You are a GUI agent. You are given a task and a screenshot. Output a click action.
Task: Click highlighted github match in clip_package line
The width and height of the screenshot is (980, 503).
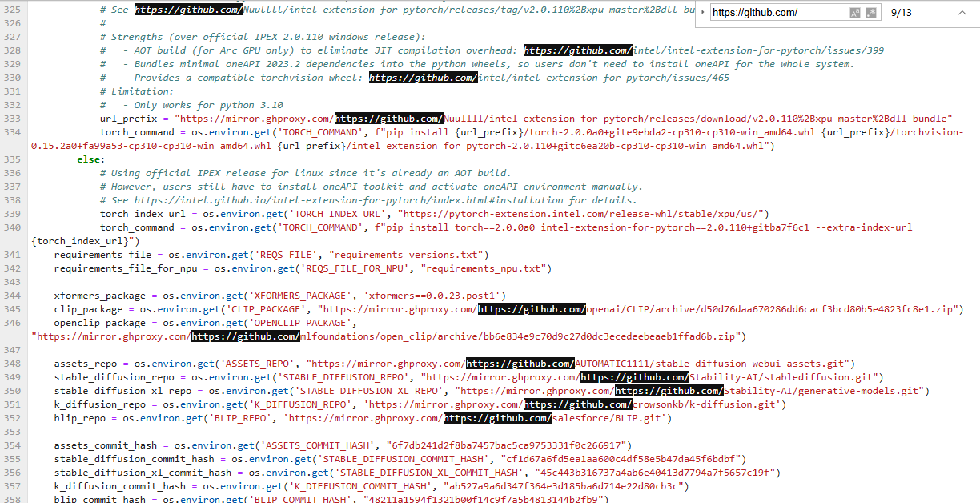pos(532,309)
